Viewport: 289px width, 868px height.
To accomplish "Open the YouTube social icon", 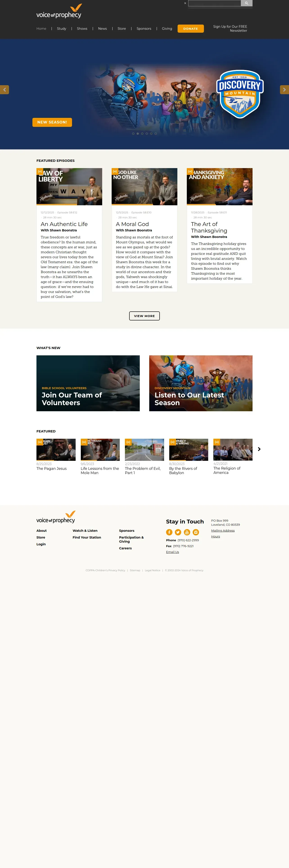I will click(x=187, y=532).
